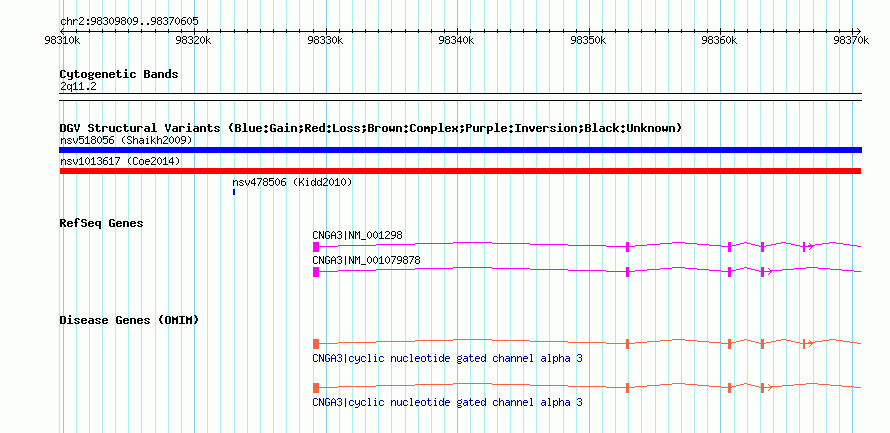Click the Disease Genes (OMIM) track heading
Screen dimensions: 890x433
[x=129, y=320]
